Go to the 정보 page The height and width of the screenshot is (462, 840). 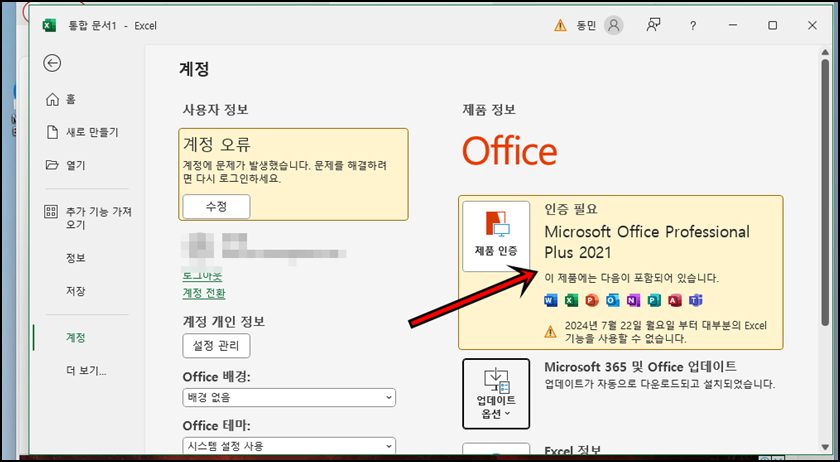point(76,258)
